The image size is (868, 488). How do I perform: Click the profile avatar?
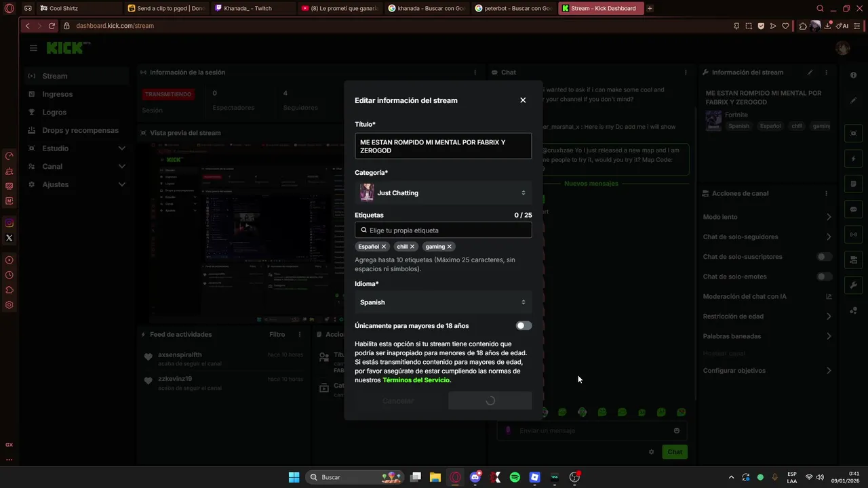click(843, 48)
